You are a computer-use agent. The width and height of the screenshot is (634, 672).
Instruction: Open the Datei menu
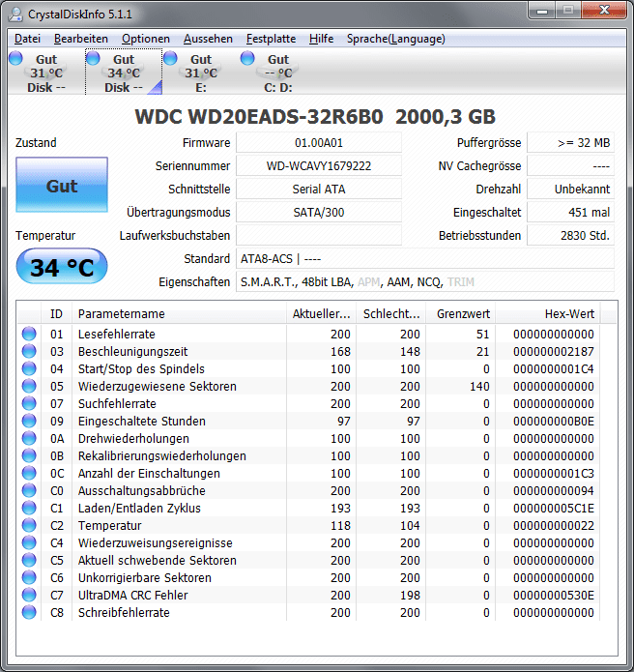27,39
